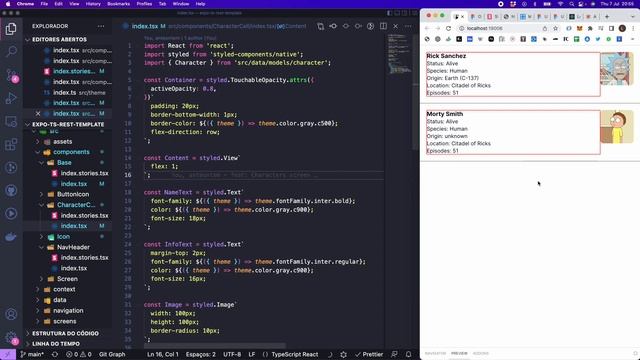Open the View menu
The height and width of the screenshot is (360, 640).
tap(74, 4)
